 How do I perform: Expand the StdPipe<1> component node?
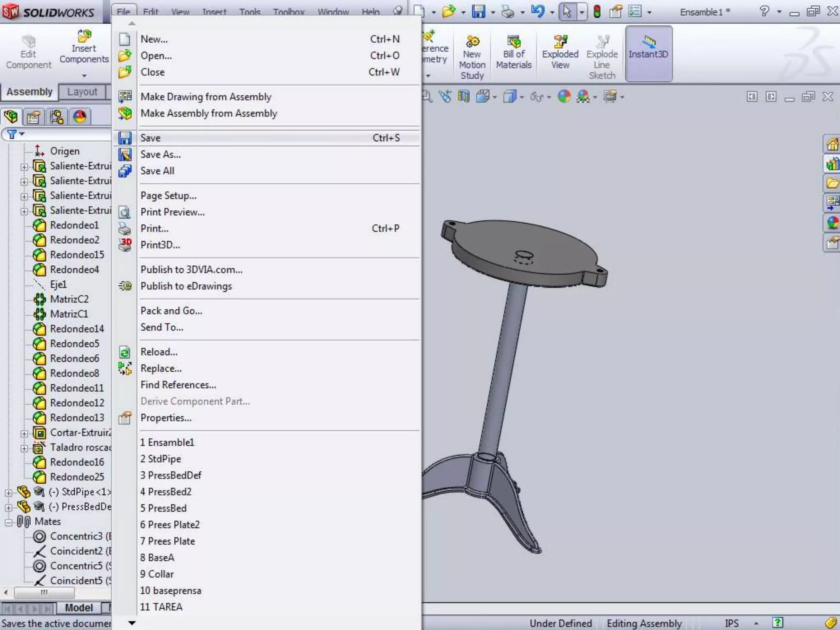(9, 492)
